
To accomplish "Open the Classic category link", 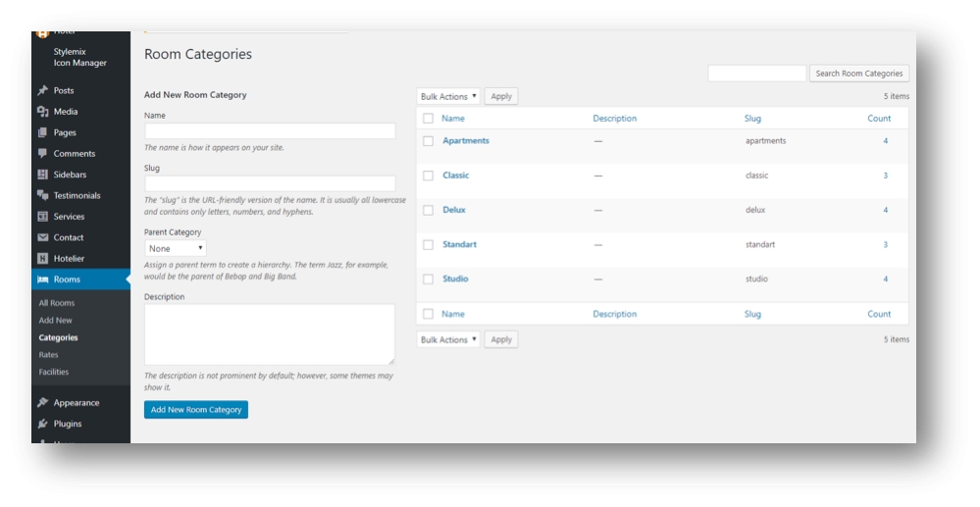I will (456, 176).
